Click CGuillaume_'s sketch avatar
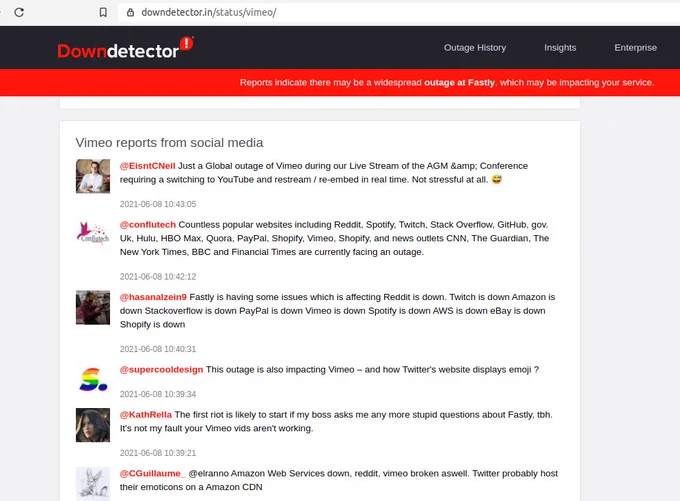This screenshot has width=680, height=501. coord(93,484)
